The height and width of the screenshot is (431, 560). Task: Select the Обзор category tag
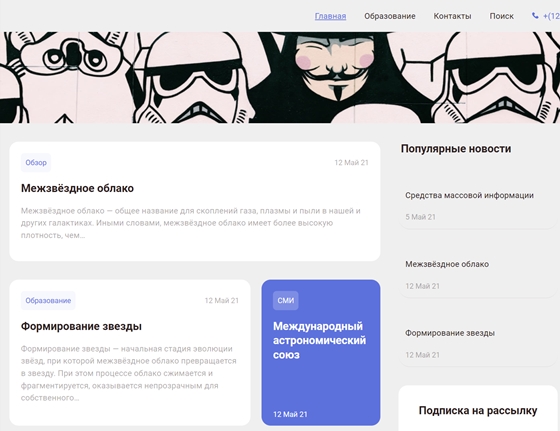coord(36,162)
